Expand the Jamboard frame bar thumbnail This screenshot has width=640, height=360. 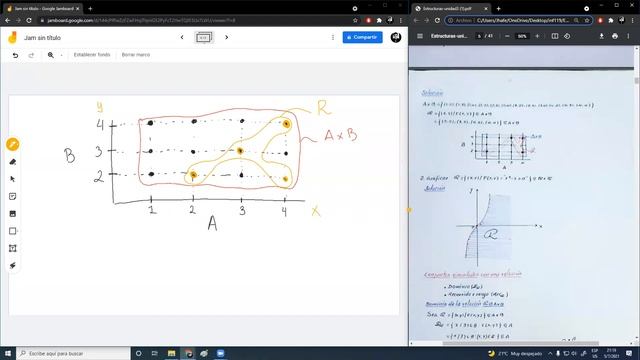(x=204, y=38)
